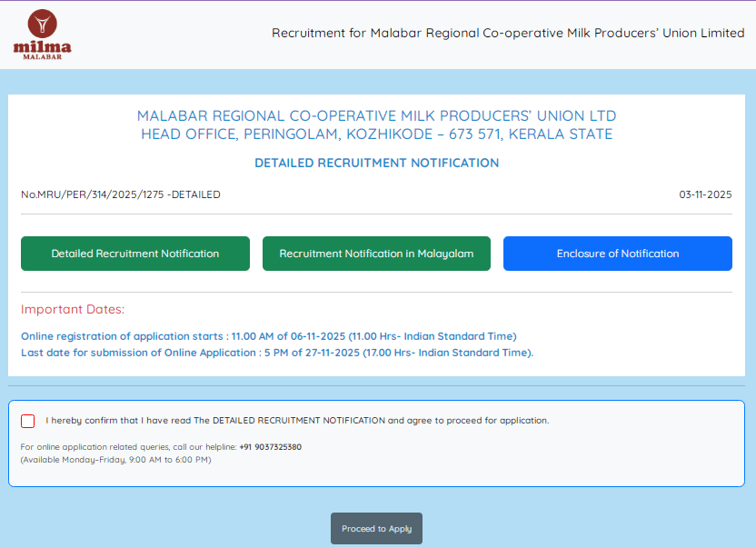
Task: Click the date 03-11-2025 text
Action: (x=705, y=194)
